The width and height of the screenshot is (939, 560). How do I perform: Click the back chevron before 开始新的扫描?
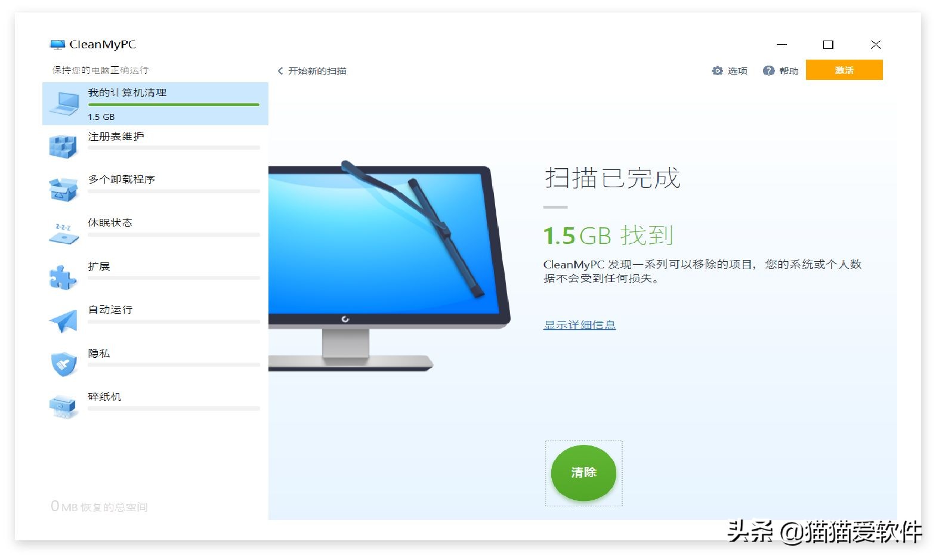(x=280, y=71)
